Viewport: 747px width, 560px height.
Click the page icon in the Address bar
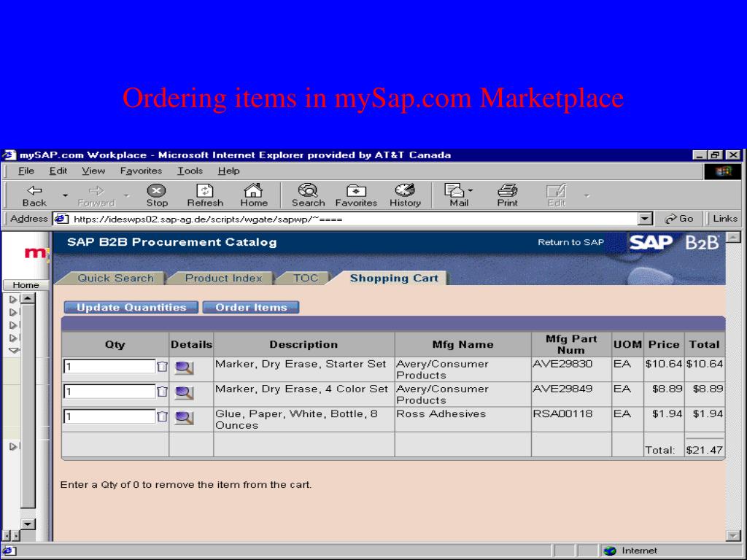click(61, 219)
